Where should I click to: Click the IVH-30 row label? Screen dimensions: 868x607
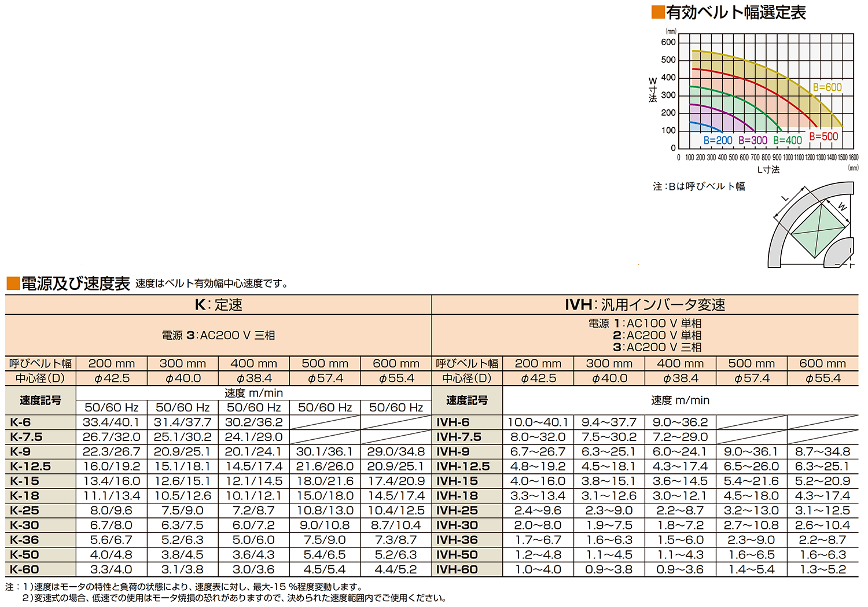pos(467,525)
